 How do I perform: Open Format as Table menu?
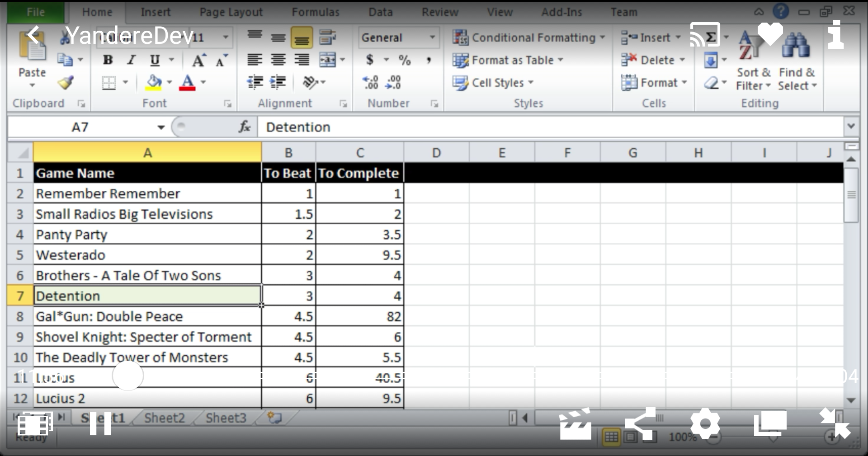[508, 60]
